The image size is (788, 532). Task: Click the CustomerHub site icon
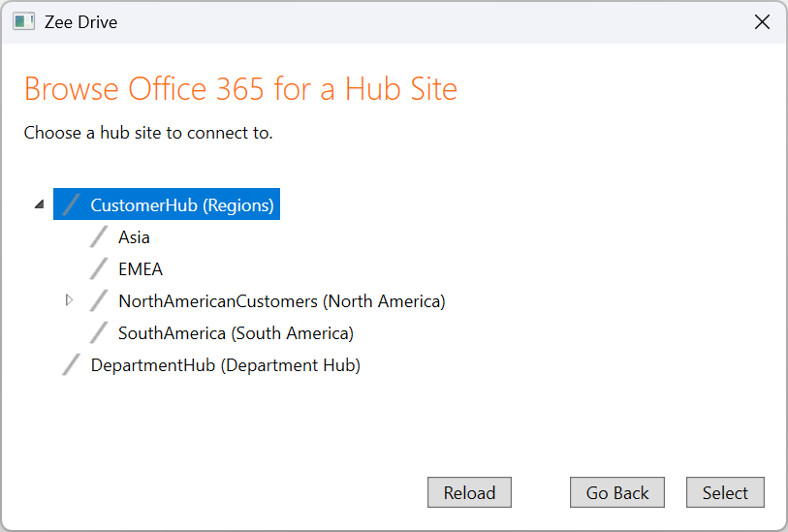click(x=71, y=204)
